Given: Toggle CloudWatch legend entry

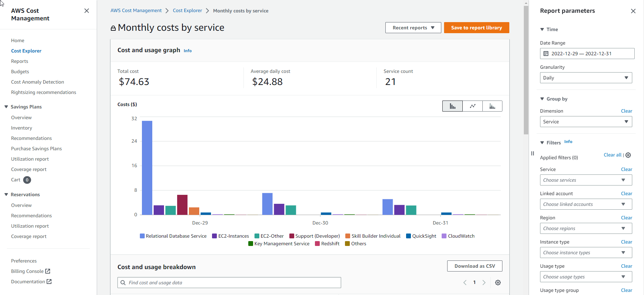Looking at the screenshot, I should coord(458,236).
